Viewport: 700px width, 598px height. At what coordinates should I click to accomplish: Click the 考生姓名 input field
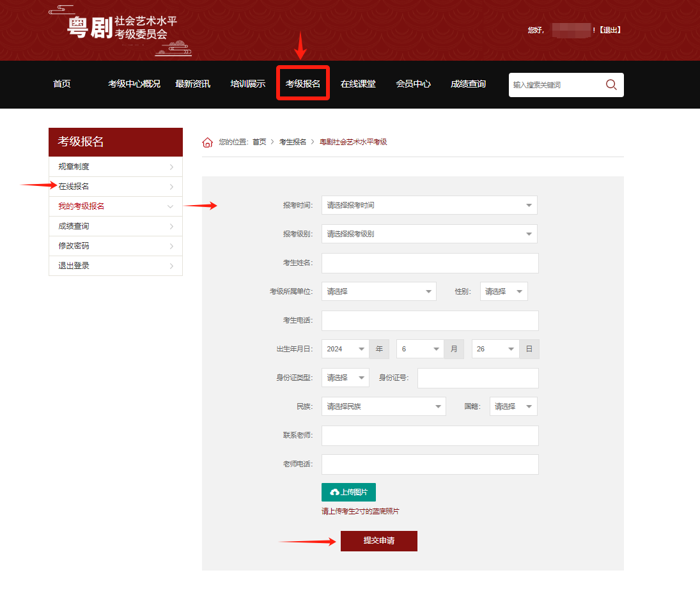tap(430, 263)
